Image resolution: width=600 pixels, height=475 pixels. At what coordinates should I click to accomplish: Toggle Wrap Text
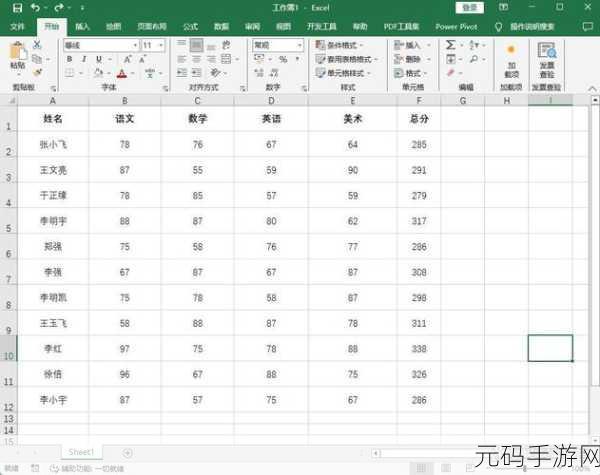click(x=226, y=45)
